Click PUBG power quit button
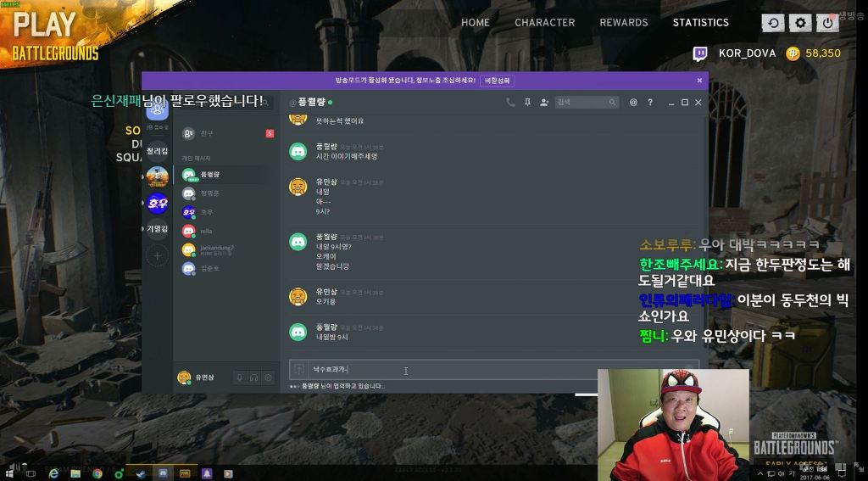Viewport: 868px width, 481px height. pos(827,23)
